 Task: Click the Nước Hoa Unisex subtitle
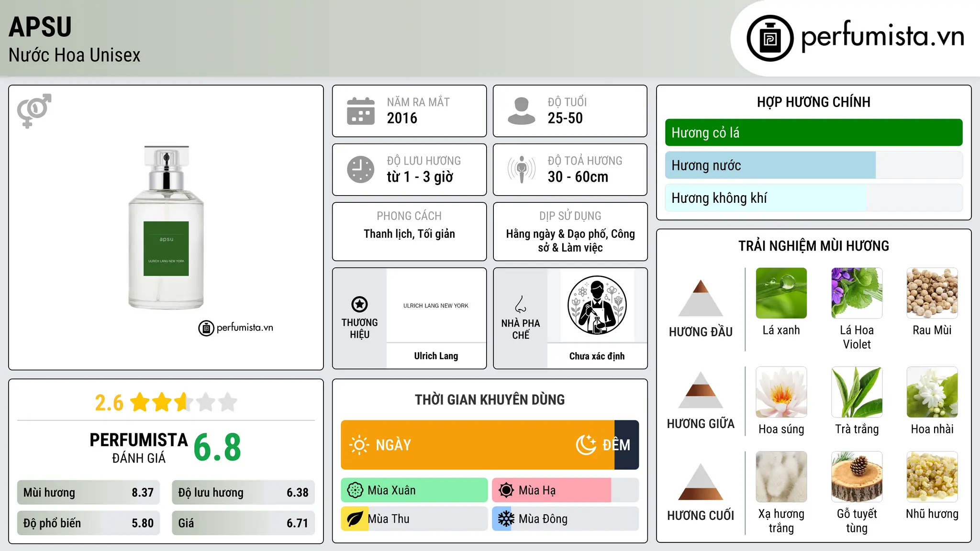pos(75,55)
